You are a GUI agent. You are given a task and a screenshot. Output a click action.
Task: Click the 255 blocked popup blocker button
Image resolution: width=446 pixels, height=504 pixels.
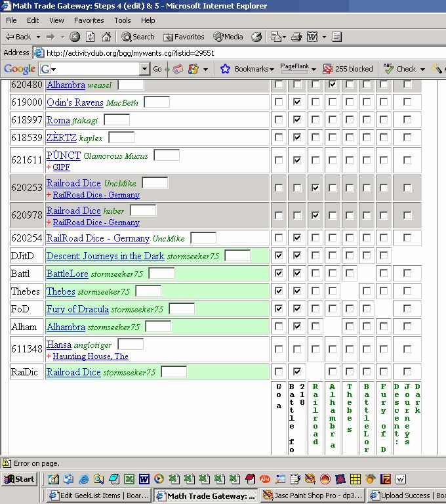pos(348,69)
